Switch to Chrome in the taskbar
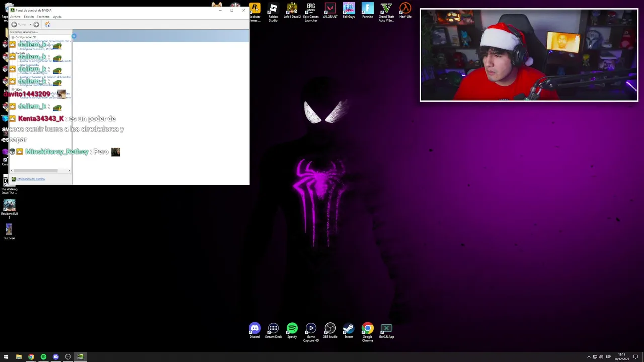644x362 pixels. (31, 357)
